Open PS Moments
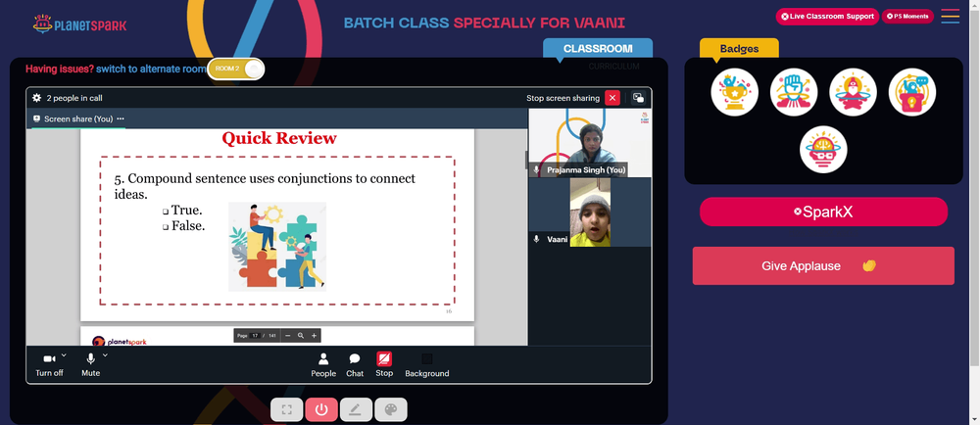The image size is (980, 425). 907,17
